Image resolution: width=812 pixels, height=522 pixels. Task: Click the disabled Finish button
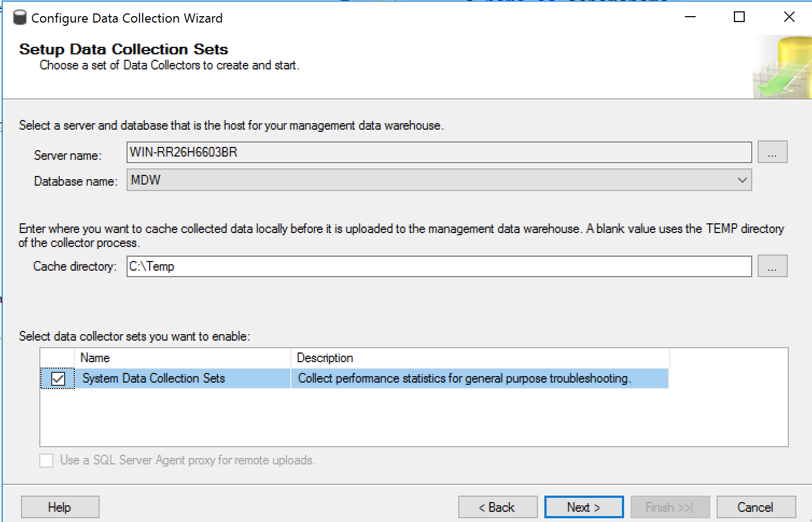[x=669, y=507]
